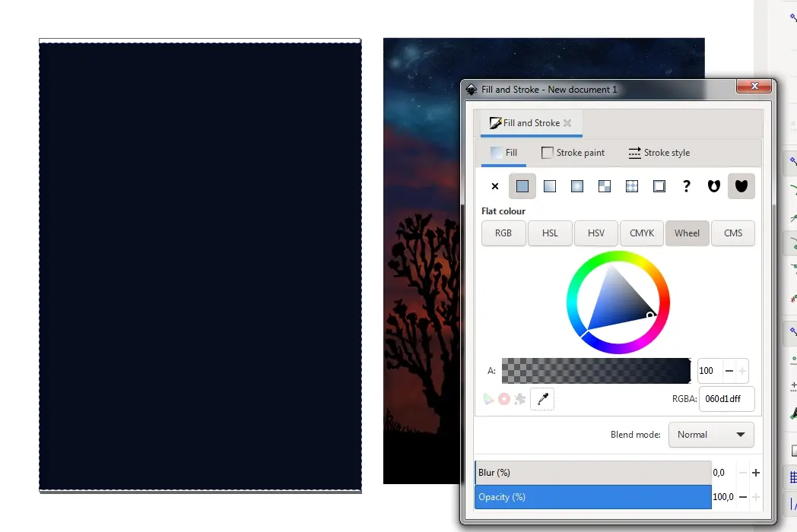The width and height of the screenshot is (797, 532).
Task: Choose the Flat colour fill icon
Action: coord(522,186)
